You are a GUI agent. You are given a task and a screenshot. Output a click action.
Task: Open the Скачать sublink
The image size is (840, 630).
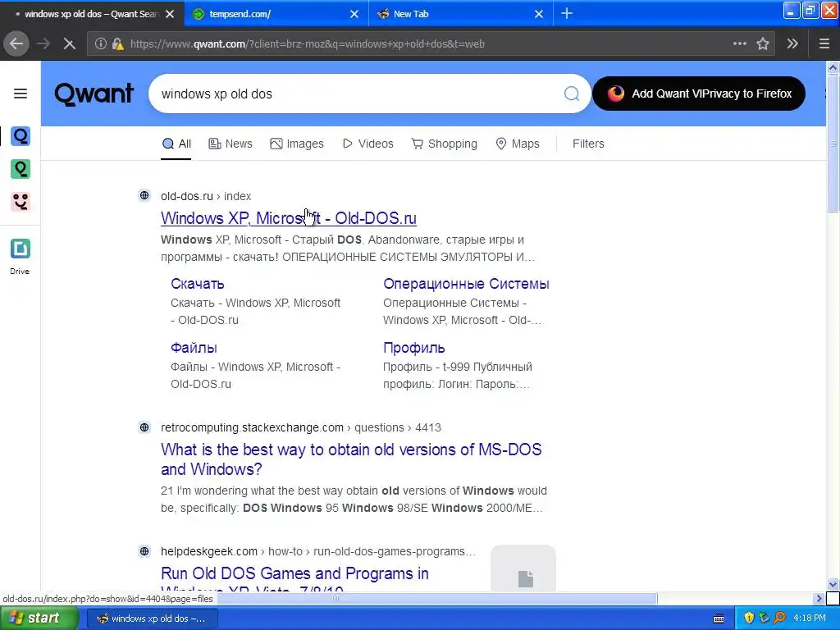click(198, 284)
